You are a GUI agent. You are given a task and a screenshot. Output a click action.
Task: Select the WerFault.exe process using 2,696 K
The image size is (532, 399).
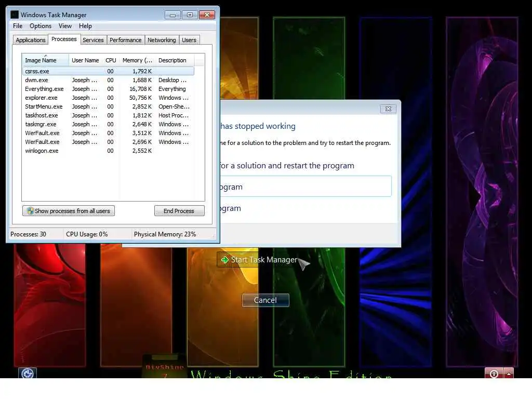tap(108, 142)
